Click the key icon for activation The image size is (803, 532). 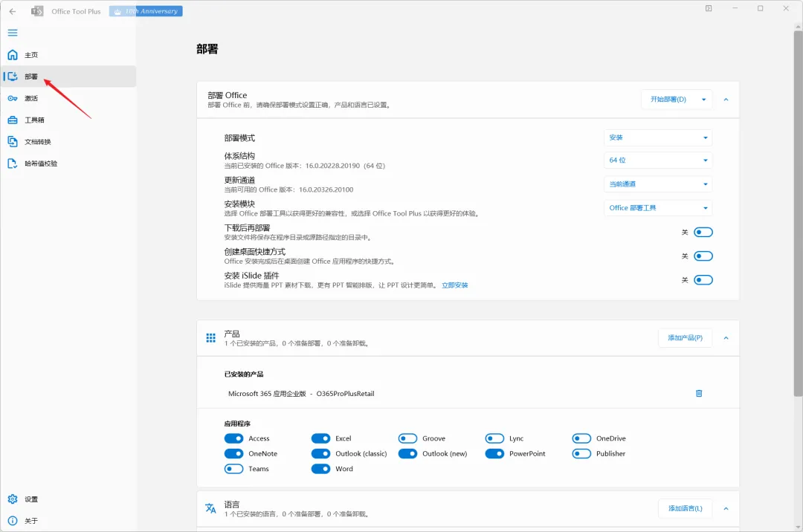pyautogui.click(x=13, y=98)
